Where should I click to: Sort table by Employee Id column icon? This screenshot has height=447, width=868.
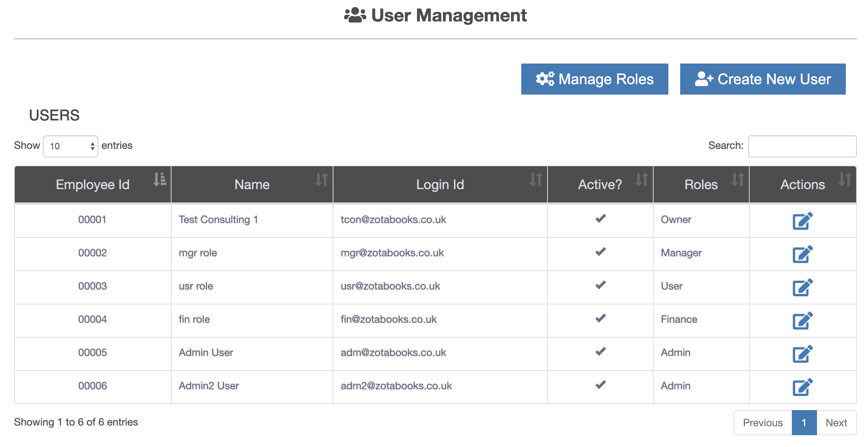click(x=160, y=180)
